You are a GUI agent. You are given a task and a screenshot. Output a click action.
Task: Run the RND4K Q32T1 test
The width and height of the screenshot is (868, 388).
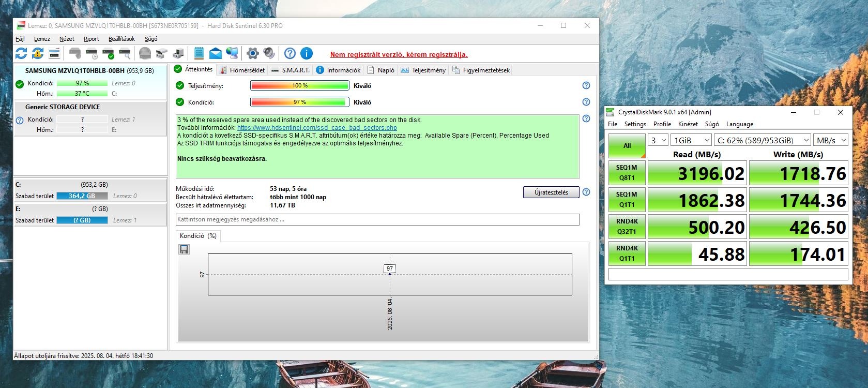click(x=627, y=227)
